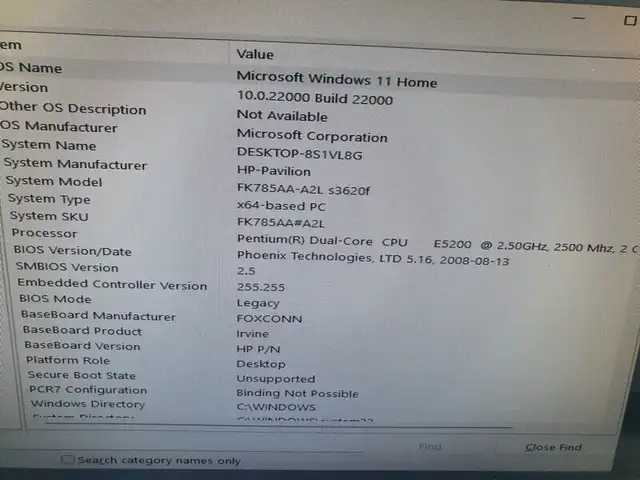
Task: Select the Binding Not Possible value
Action: pos(297,393)
